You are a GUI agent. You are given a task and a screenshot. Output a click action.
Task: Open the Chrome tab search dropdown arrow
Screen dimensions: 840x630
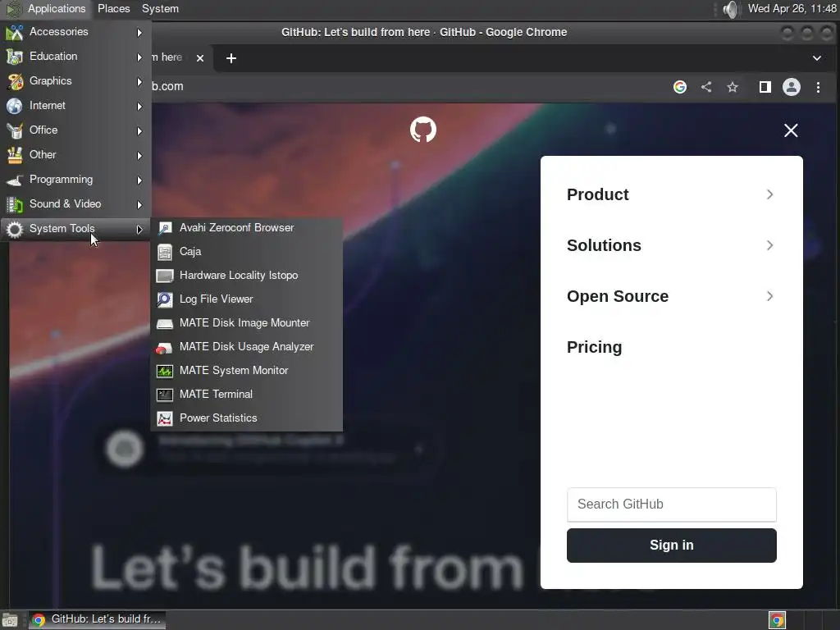point(817,58)
